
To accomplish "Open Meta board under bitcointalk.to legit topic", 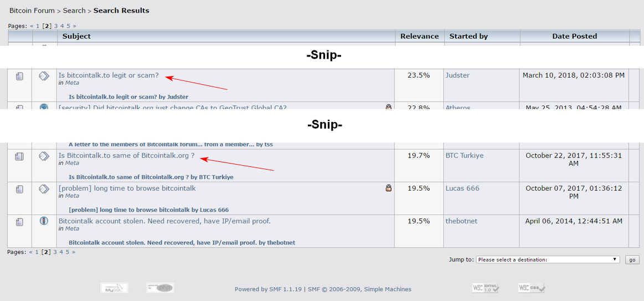I will (72, 83).
